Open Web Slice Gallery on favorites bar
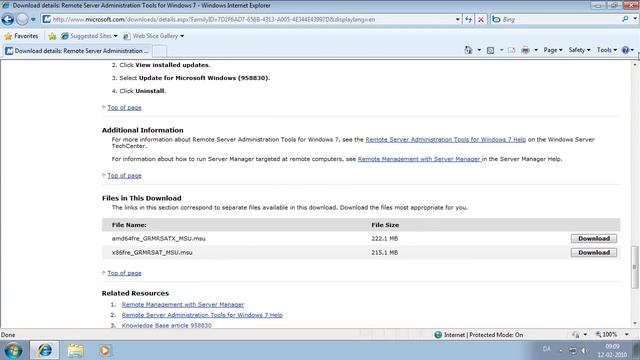The image size is (640, 360). (153, 36)
